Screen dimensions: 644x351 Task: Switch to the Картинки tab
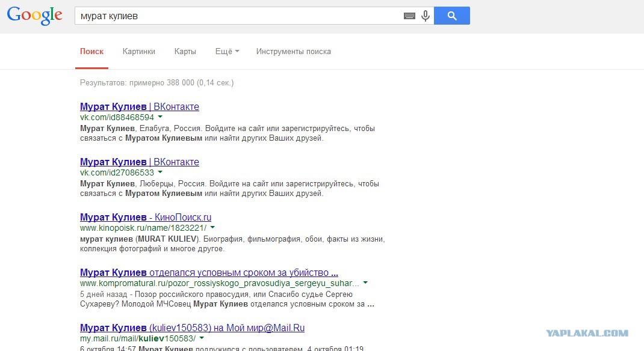click(x=139, y=51)
